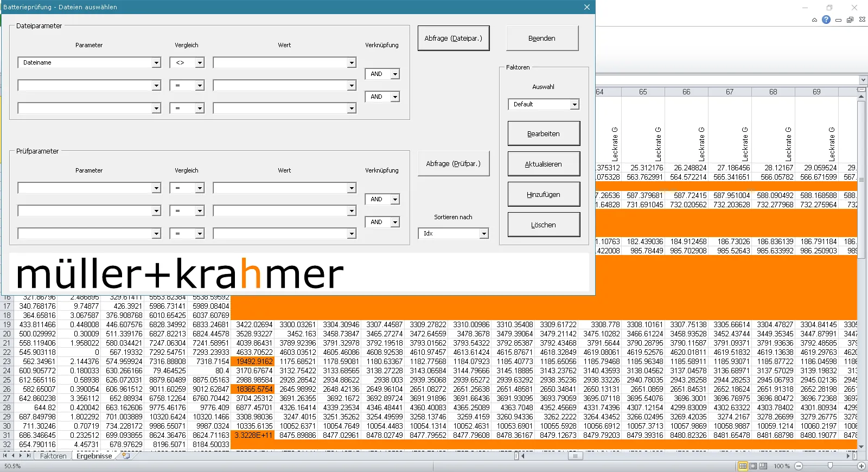Adjust the zoom slider handle
The width and height of the screenshot is (868, 472).
830,466
